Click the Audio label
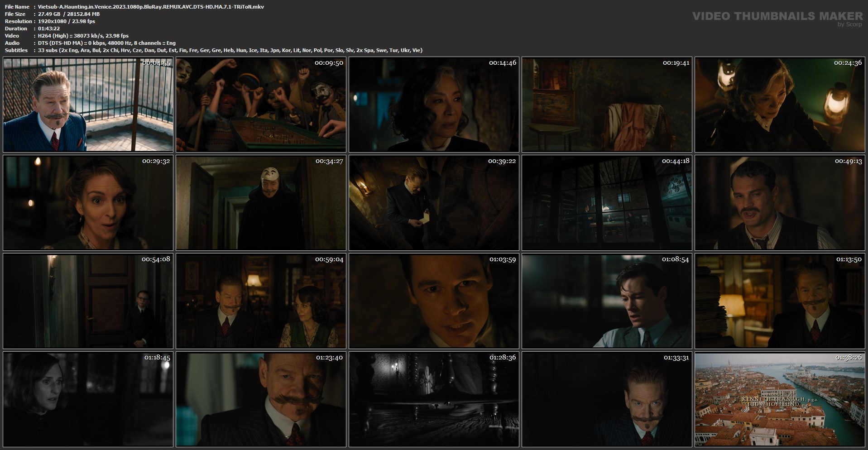The width and height of the screenshot is (868, 450). point(12,43)
